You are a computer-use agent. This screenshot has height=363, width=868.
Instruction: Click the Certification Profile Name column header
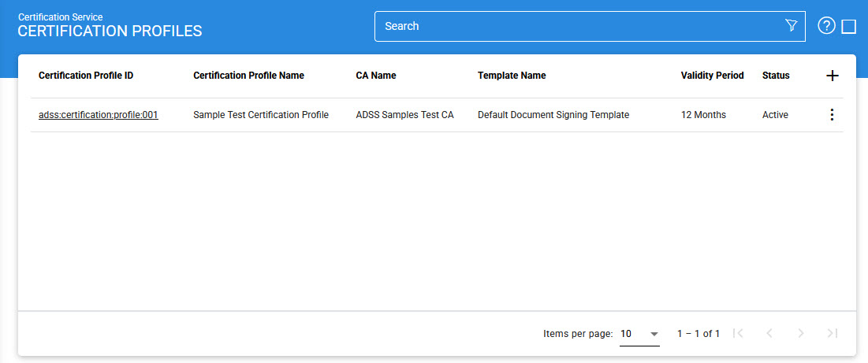(248, 76)
